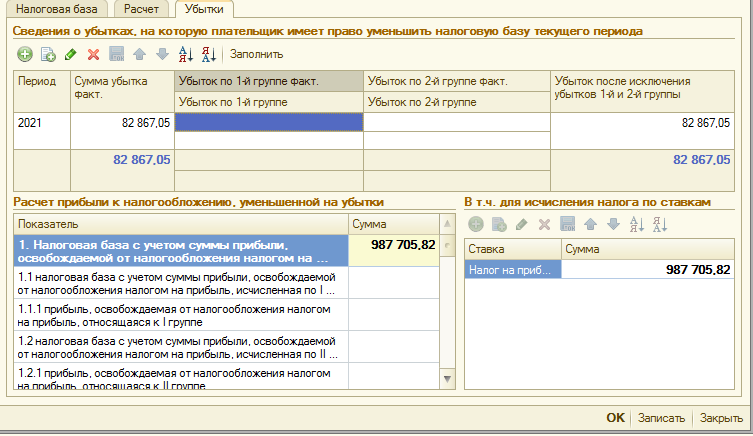Move the loss row up with the arrow icon

139,54
